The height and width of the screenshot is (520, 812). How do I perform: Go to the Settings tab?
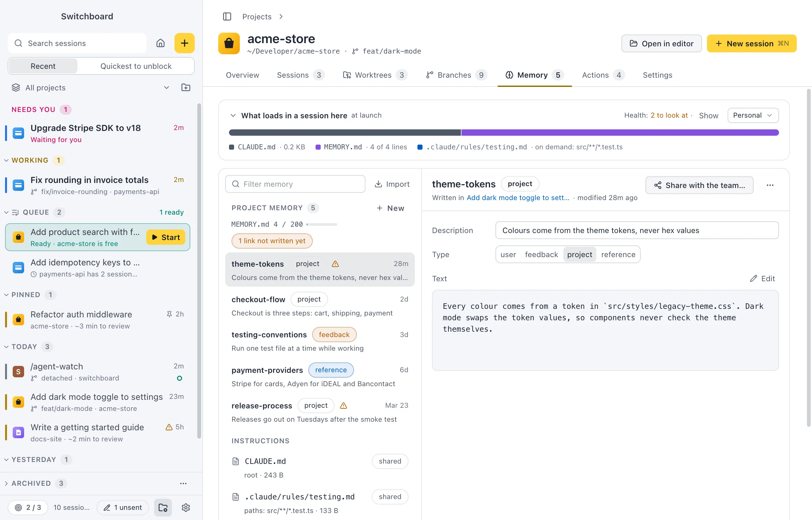657,75
